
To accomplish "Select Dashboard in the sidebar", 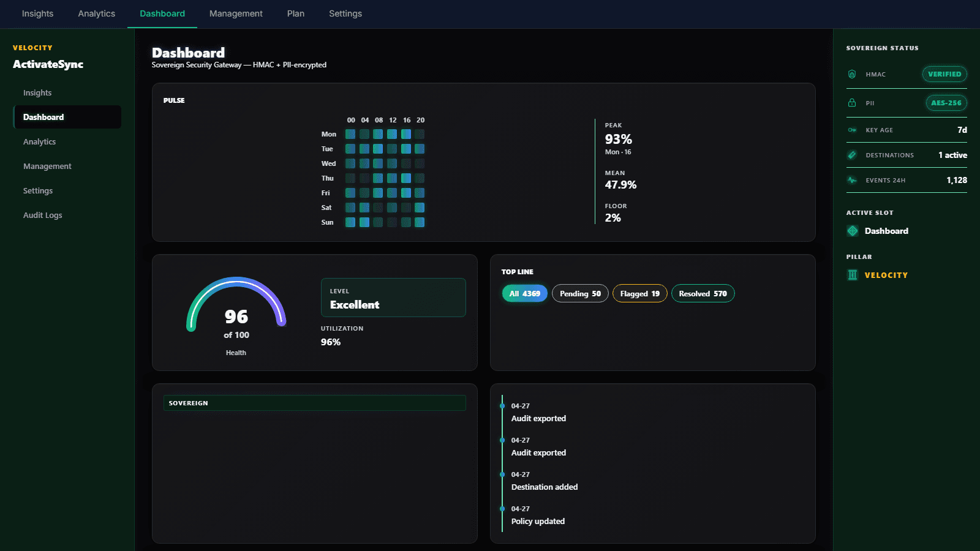I will 67,117.
